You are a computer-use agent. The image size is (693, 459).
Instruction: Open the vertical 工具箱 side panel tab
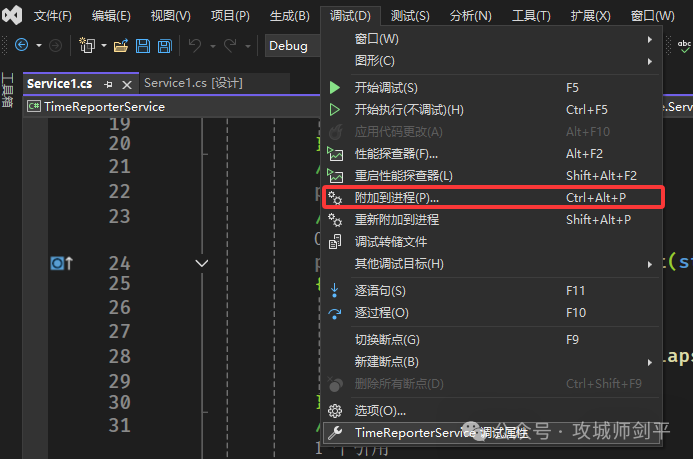tap(8, 90)
